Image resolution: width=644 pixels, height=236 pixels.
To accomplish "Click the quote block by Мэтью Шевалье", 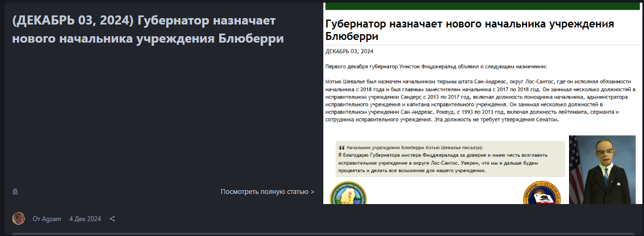I will point(450,159).
